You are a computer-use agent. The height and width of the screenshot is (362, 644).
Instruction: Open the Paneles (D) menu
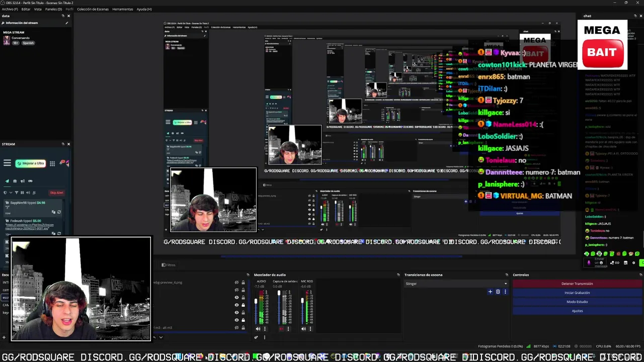[54, 9]
